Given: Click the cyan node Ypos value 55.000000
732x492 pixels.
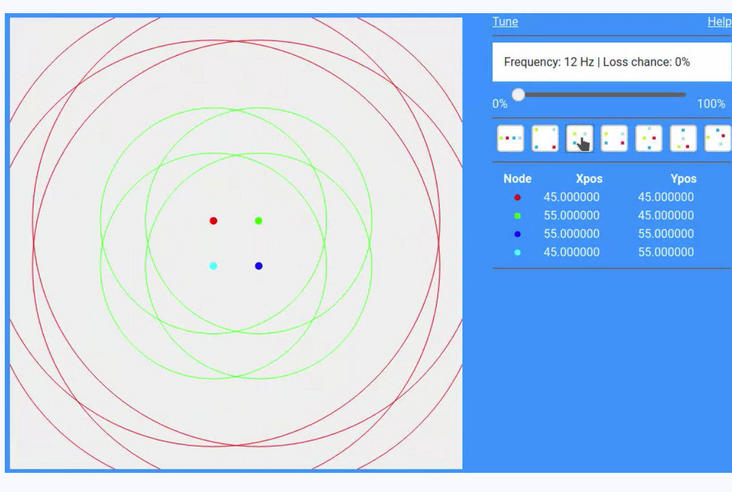Looking at the screenshot, I should [666, 252].
